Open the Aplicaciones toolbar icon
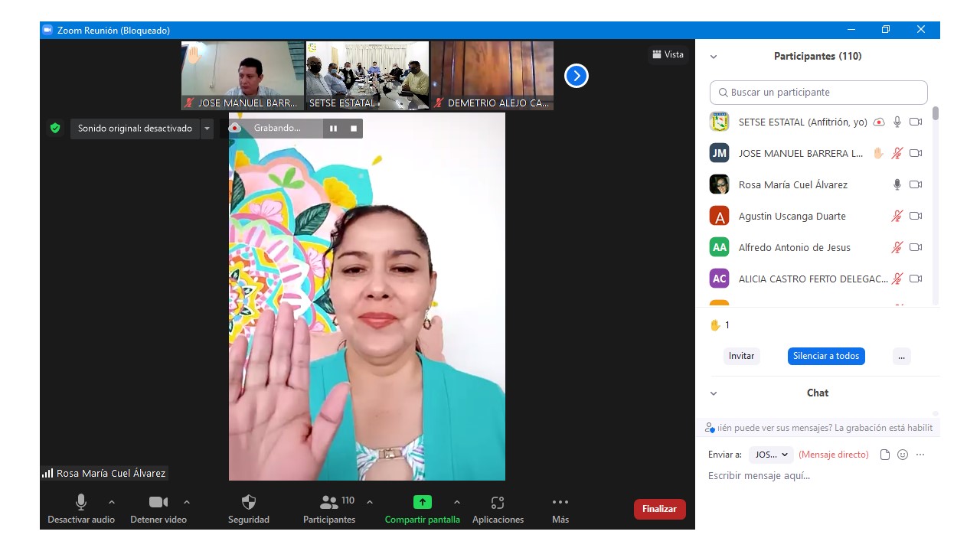 [498, 502]
